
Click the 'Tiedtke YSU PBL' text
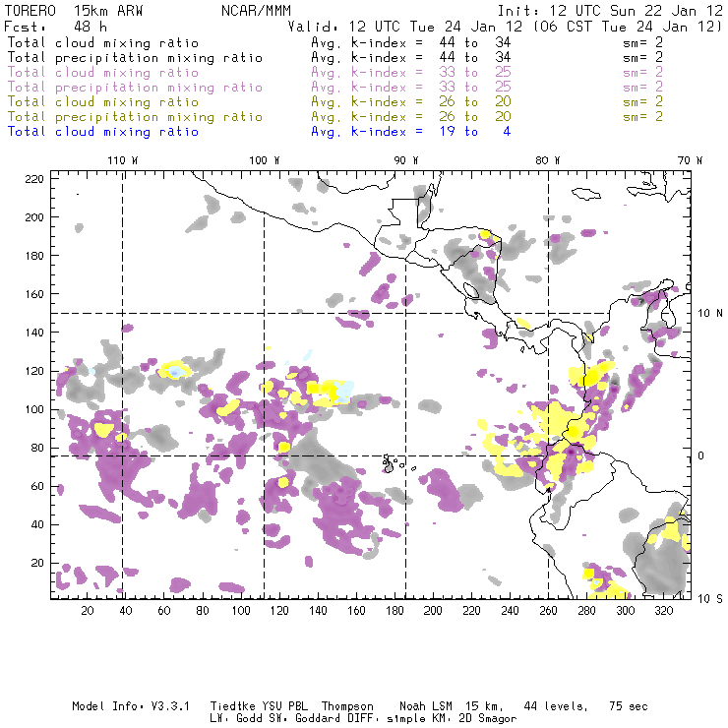[x=259, y=706]
